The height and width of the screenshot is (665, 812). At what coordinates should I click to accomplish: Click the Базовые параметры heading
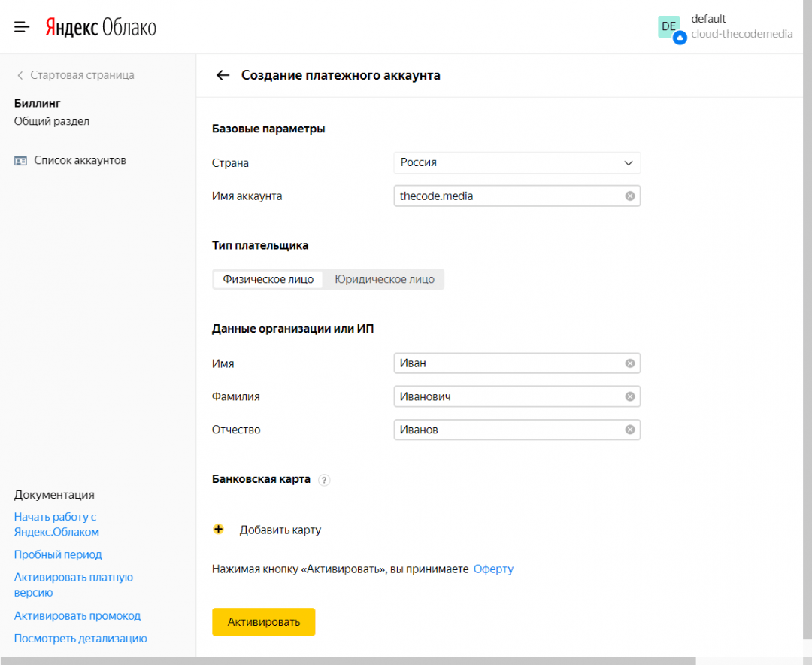coord(268,129)
